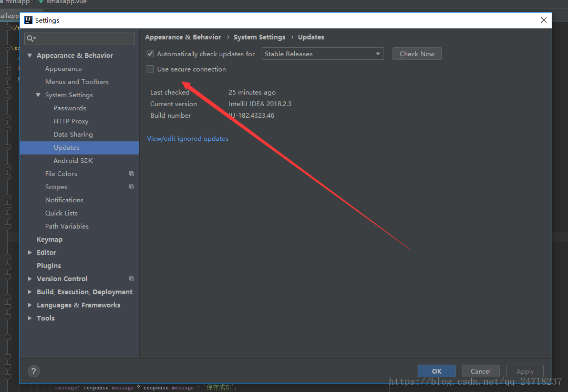Select the Version Control settings category
Viewport: 568px width, 392px height.
pyautogui.click(x=62, y=278)
